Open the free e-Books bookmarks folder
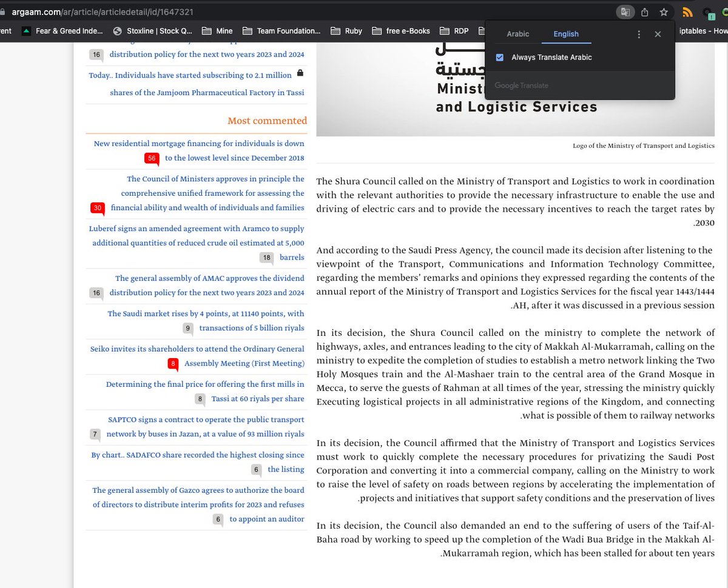This screenshot has width=728, height=588. click(x=401, y=30)
